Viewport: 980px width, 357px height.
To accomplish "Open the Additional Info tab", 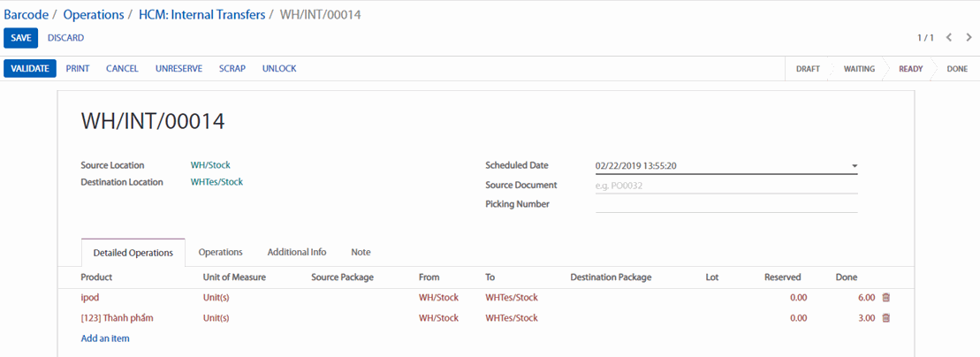I will [297, 252].
